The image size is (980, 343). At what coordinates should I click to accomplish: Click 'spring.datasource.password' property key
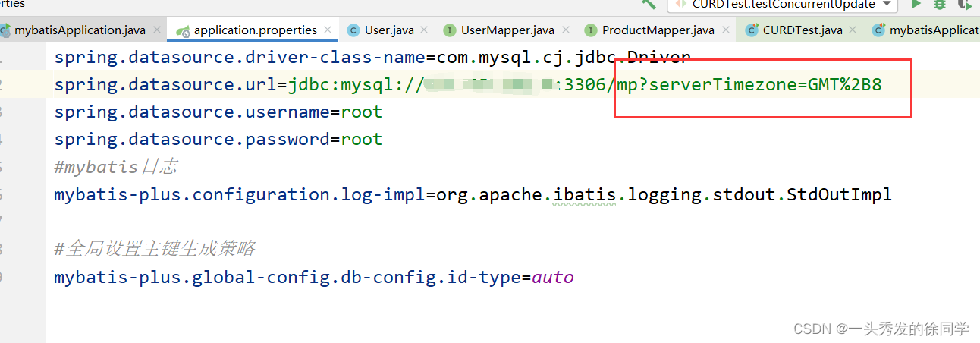192,140
